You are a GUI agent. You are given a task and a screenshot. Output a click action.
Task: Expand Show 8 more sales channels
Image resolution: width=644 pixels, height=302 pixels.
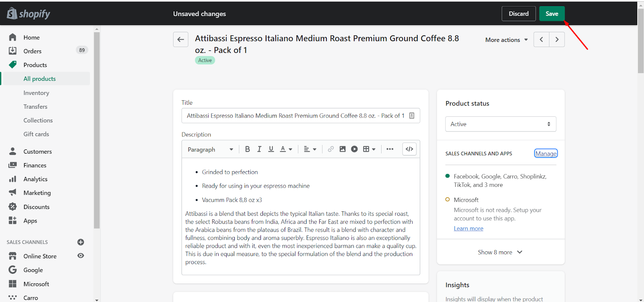pos(500,252)
